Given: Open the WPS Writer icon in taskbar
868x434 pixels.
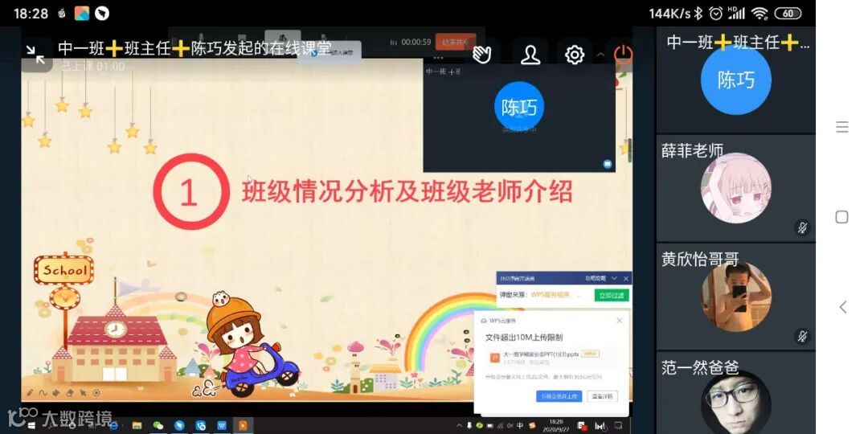Looking at the screenshot, I should coord(222,426).
